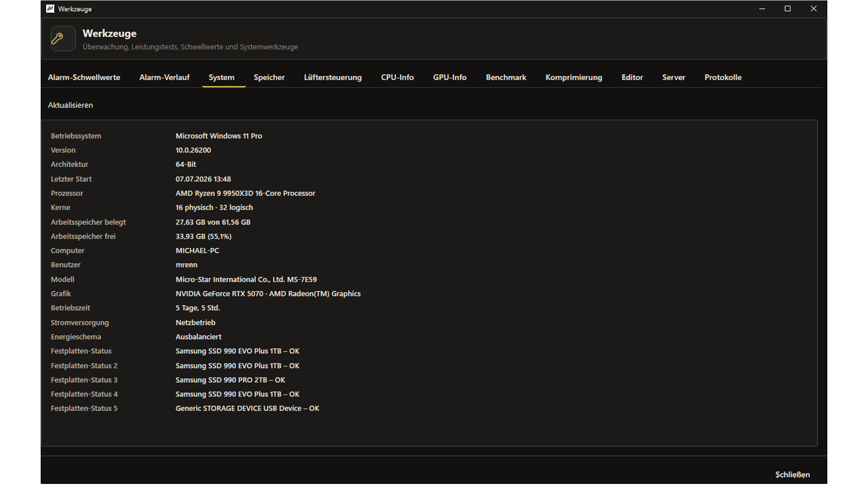Open the Alarm-Schwellwerte tab
The height and width of the screenshot is (488, 868).
coord(84,77)
